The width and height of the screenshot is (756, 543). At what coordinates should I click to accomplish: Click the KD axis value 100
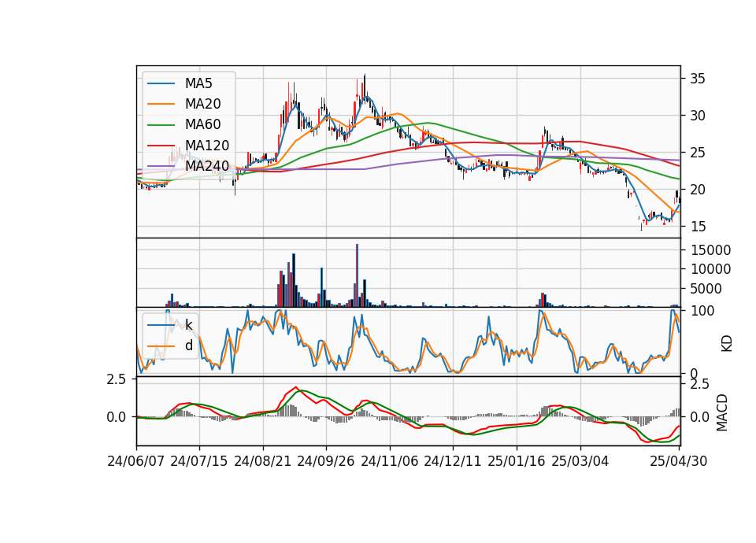click(x=702, y=311)
